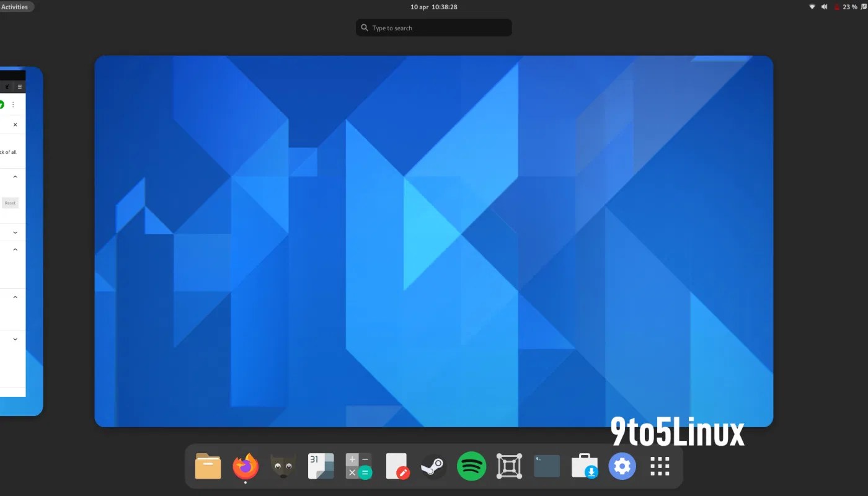This screenshot has width=868, height=496.
Task: Start Steam from the dock
Action: 433,466
